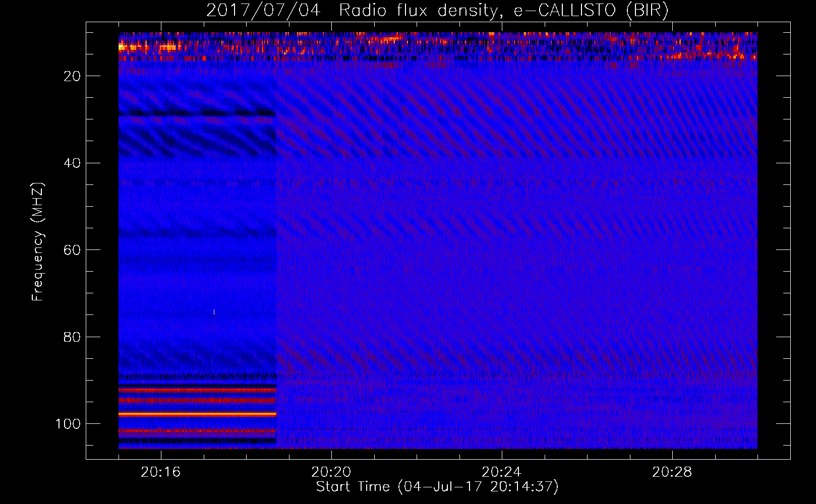Click the 'Frequency (MHZ)' axis label

click(38, 242)
